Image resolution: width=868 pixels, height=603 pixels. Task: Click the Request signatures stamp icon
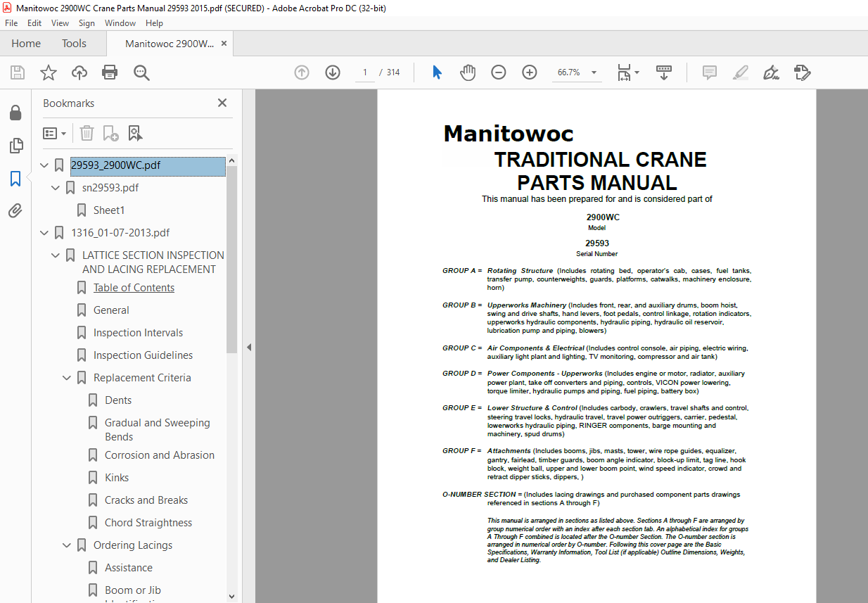pos(802,72)
